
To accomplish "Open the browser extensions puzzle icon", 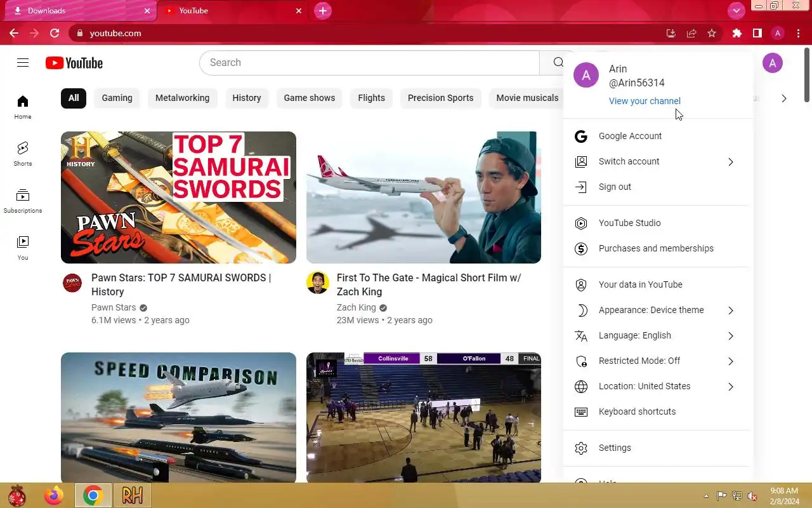I will tap(737, 33).
